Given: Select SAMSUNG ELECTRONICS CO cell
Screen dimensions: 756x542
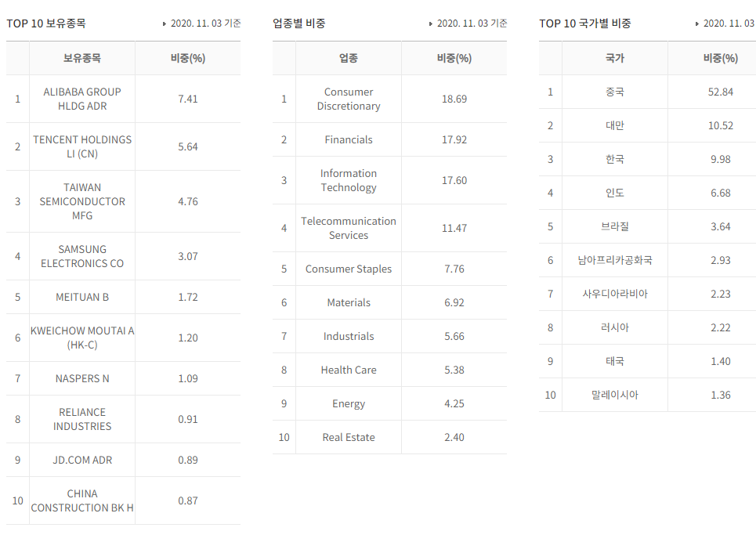Looking at the screenshot, I should coord(82,257).
